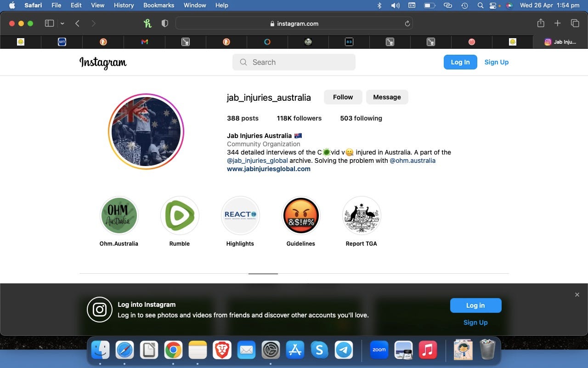Open the zoom app from the dock
The image size is (588, 368).
(x=379, y=350)
